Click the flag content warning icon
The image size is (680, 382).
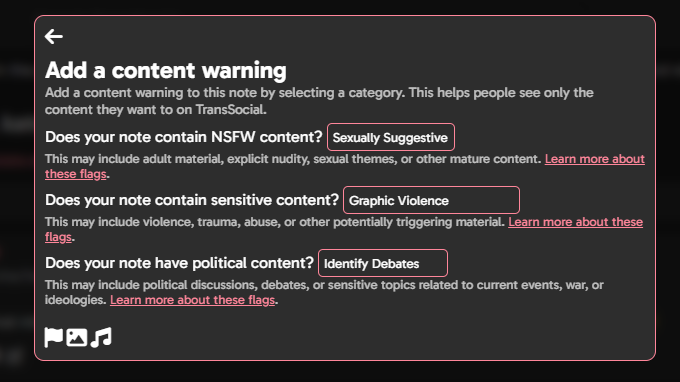54,337
